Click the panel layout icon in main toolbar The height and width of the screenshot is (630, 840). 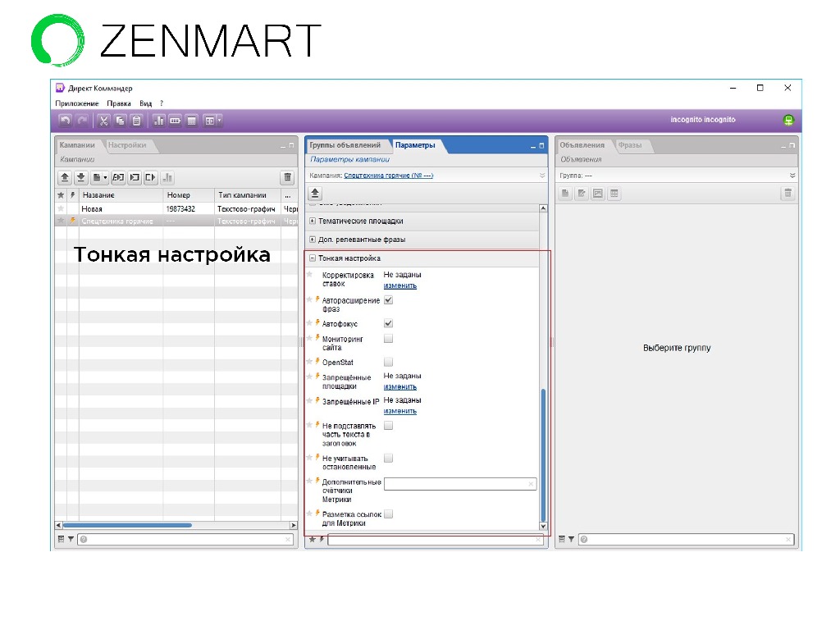(210, 121)
